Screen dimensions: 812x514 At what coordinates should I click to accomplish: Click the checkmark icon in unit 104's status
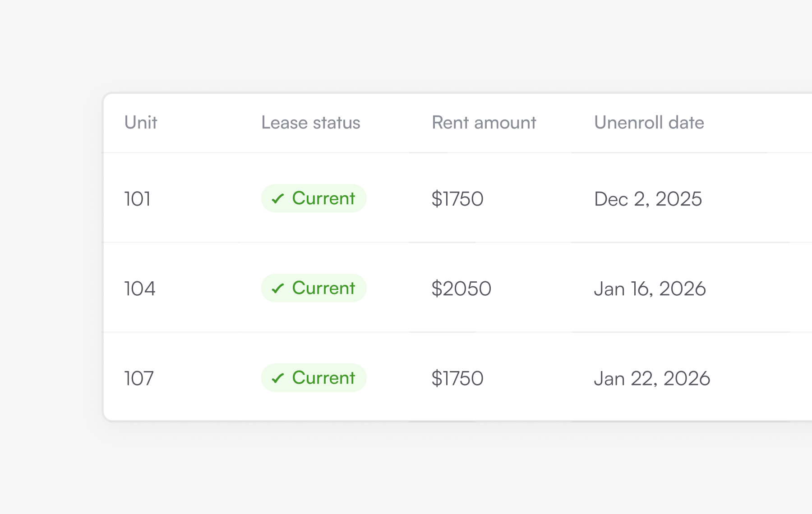pos(277,288)
